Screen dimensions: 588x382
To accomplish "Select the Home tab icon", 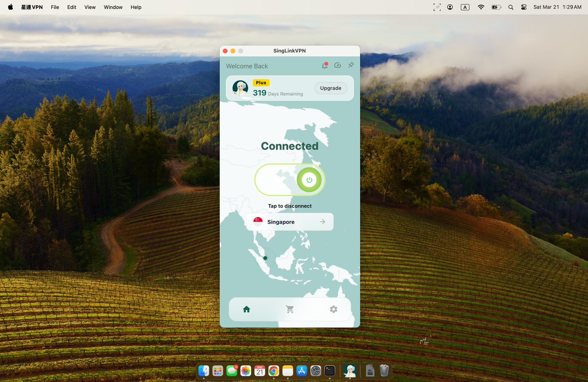I will (246, 309).
